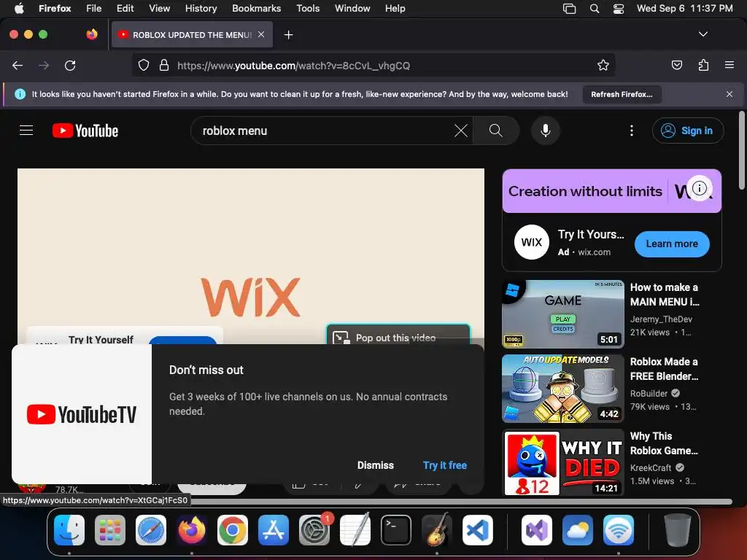Click Refresh Firefox button in notification
The width and height of the screenshot is (747, 560).
pos(622,94)
